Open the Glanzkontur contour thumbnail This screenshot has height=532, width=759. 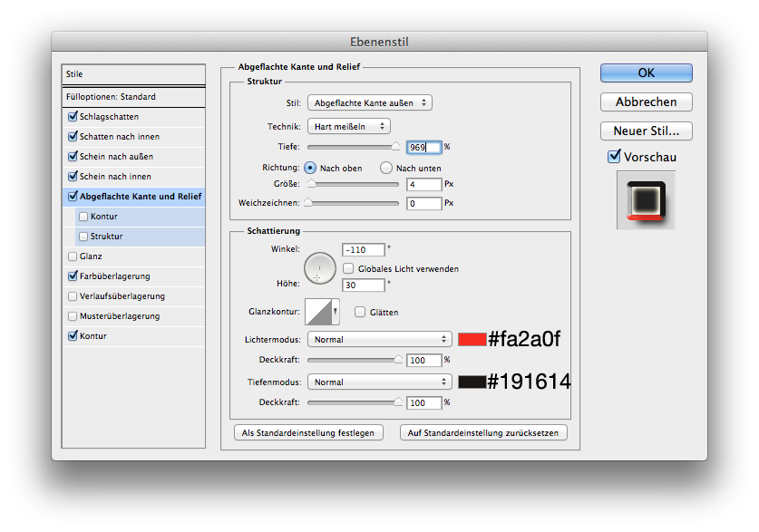pos(320,313)
